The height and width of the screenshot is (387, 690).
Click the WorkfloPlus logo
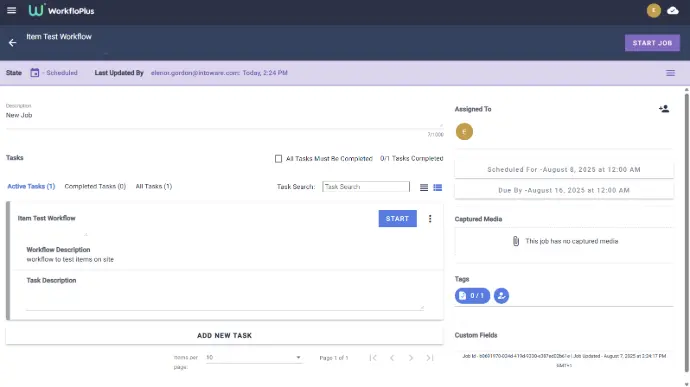pyautogui.click(x=61, y=11)
